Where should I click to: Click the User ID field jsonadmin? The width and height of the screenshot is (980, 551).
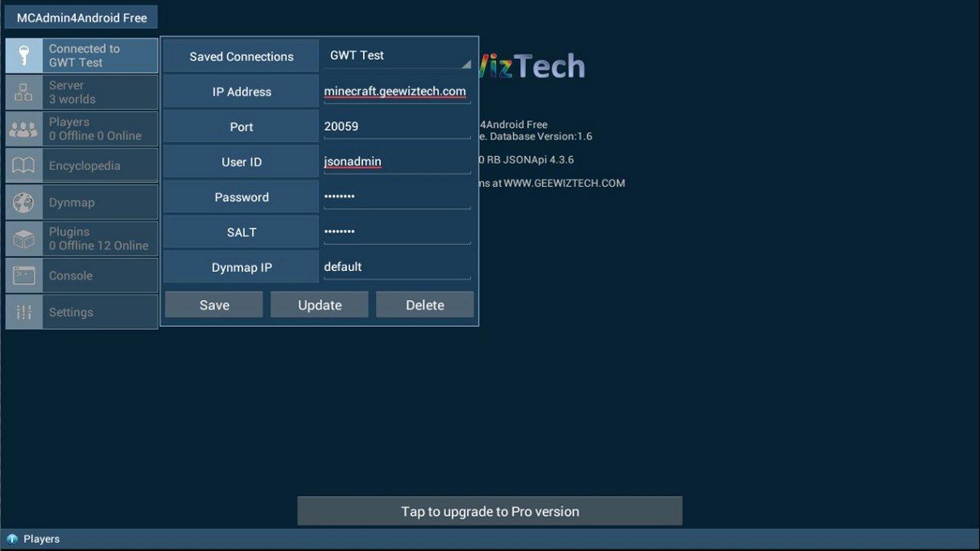pos(397,162)
